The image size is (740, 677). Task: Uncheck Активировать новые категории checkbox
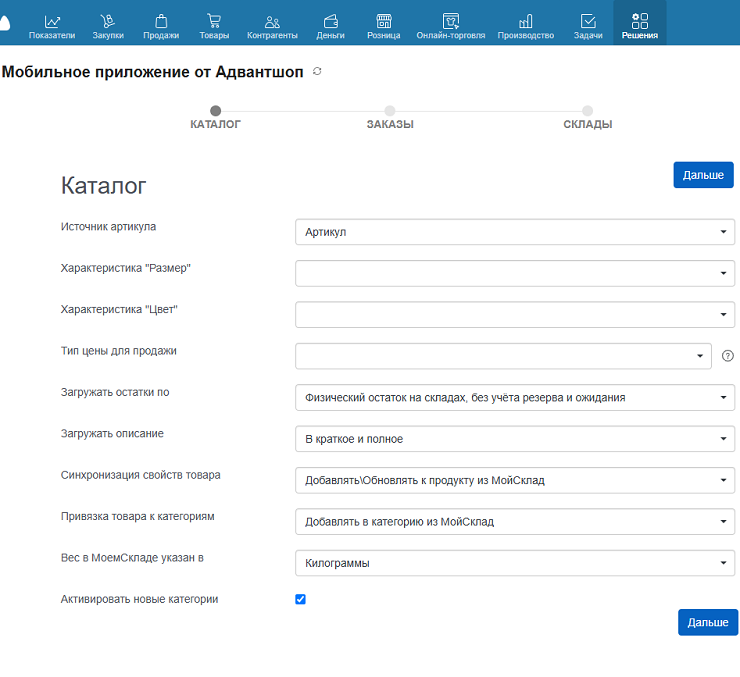300,599
